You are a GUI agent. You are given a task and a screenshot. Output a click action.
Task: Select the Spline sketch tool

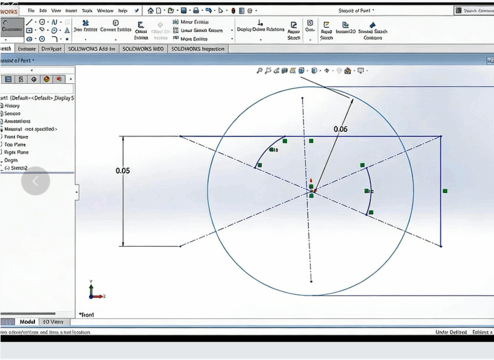[54, 22]
